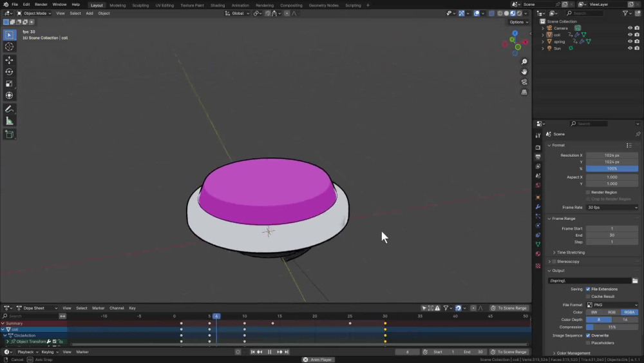The image size is (644, 363).
Task: Enable the Stereoscopy checkbox
Action: point(554,262)
